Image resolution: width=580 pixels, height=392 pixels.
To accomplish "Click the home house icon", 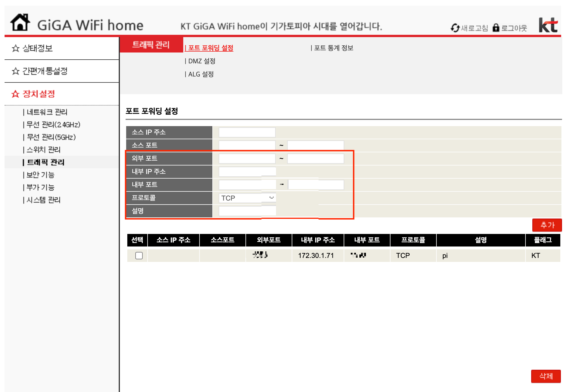I will [x=20, y=23].
